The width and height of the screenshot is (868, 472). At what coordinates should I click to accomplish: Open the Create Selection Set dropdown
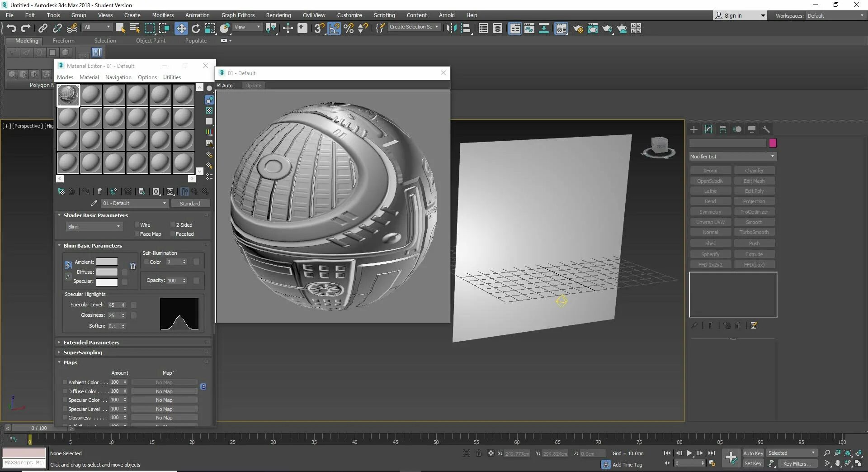(x=414, y=27)
